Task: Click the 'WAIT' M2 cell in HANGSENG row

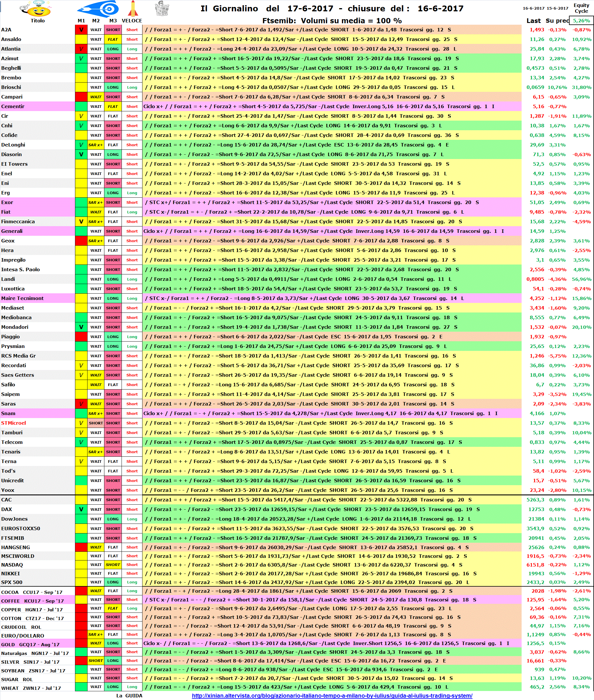Action: tap(96, 547)
